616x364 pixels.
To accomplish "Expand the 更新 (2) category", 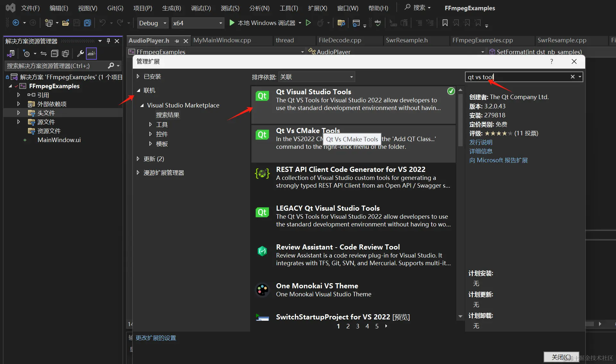I will pyautogui.click(x=138, y=159).
